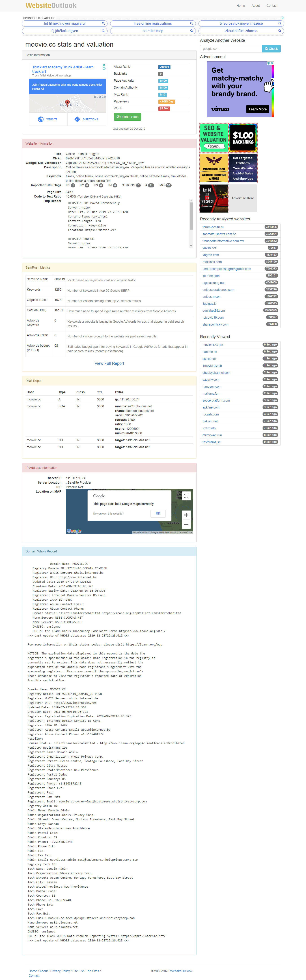
Task: Open bigblackbag.net link
Action: [x=213, y=283]
